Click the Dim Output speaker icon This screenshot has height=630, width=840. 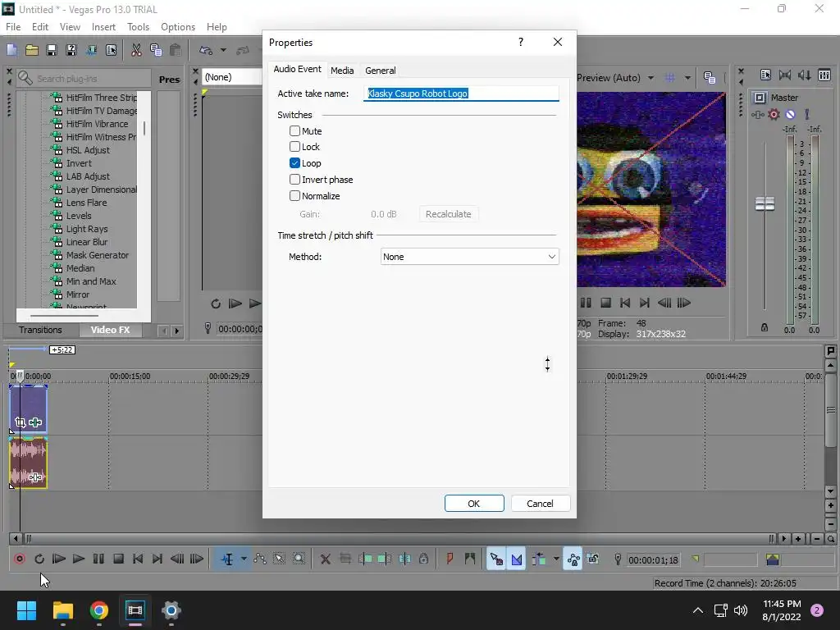tap(805, 75)
